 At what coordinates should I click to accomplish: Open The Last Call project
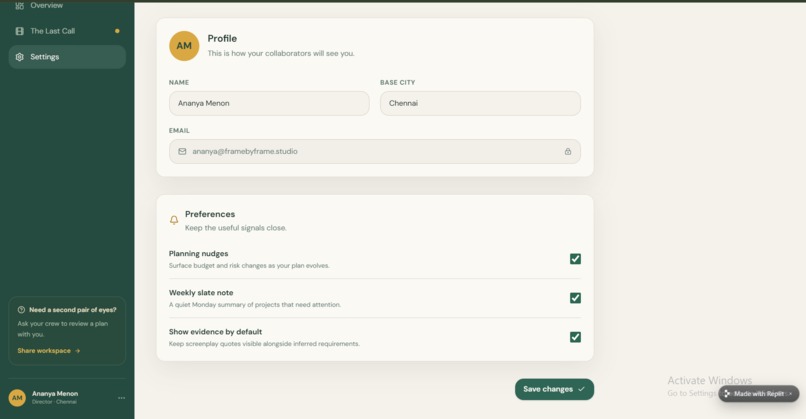pos(67,31)
